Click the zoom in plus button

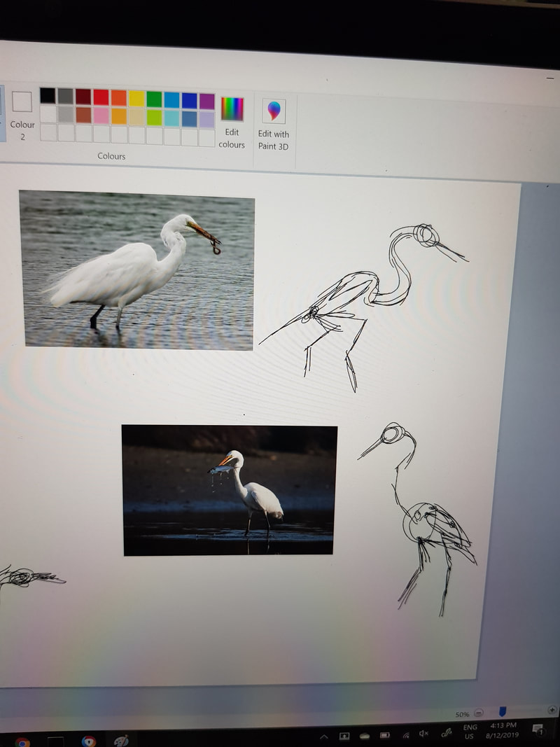552,710
